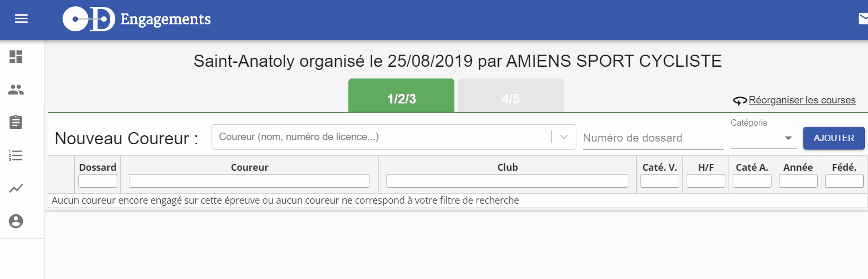
Task: Open the Catégorie dropdown
Action: click(764, 138)
